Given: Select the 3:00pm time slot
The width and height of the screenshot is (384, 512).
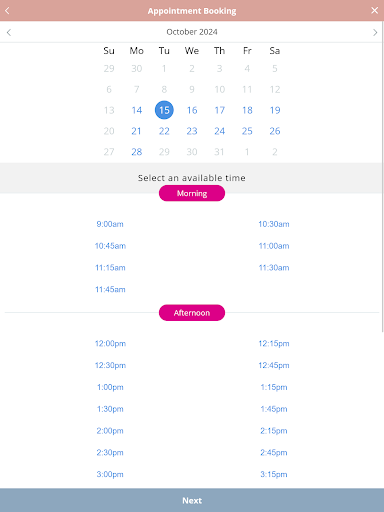Looking at the screenshot, I should 110,474.
